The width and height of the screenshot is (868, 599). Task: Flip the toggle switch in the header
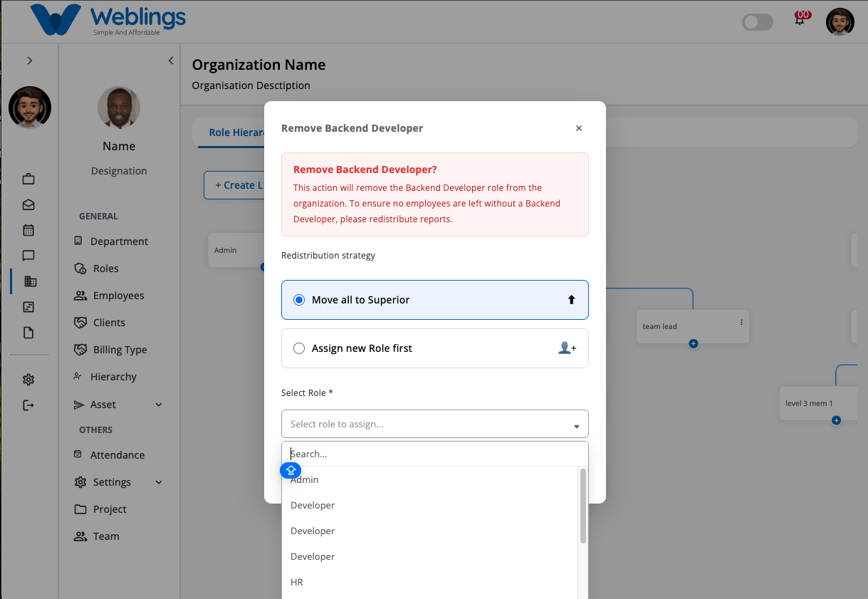(758, 22)
